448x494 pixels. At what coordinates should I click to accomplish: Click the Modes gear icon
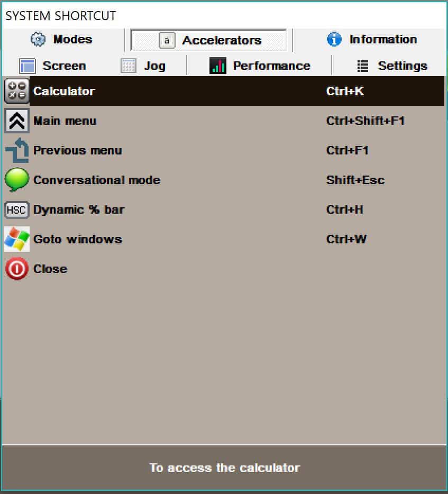click(x=38, y=39)
